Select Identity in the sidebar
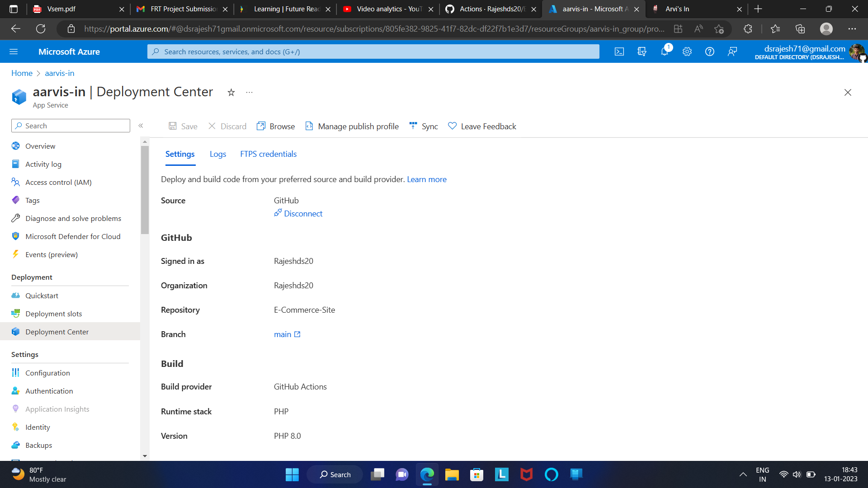This screenshot has height=488, width=868. [x=38, y=427]
